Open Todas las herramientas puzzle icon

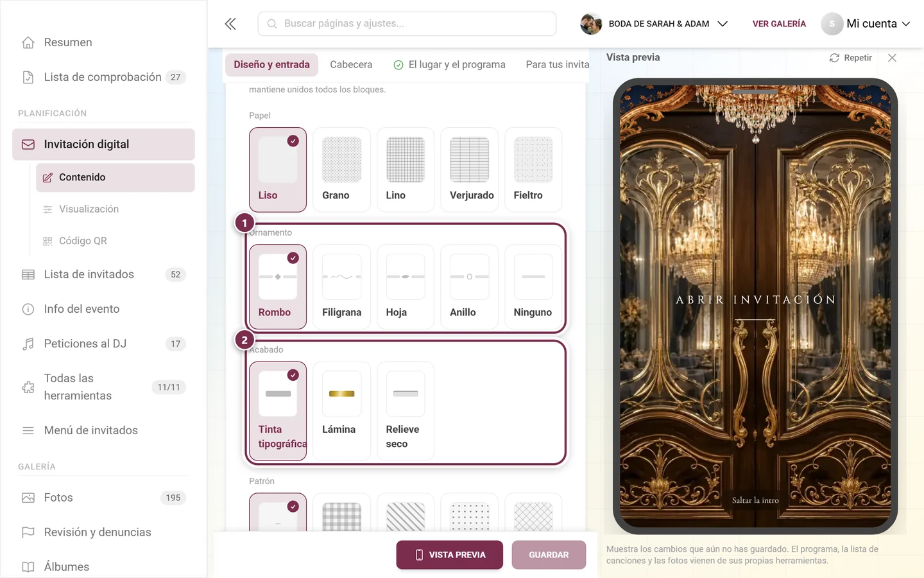28,387
